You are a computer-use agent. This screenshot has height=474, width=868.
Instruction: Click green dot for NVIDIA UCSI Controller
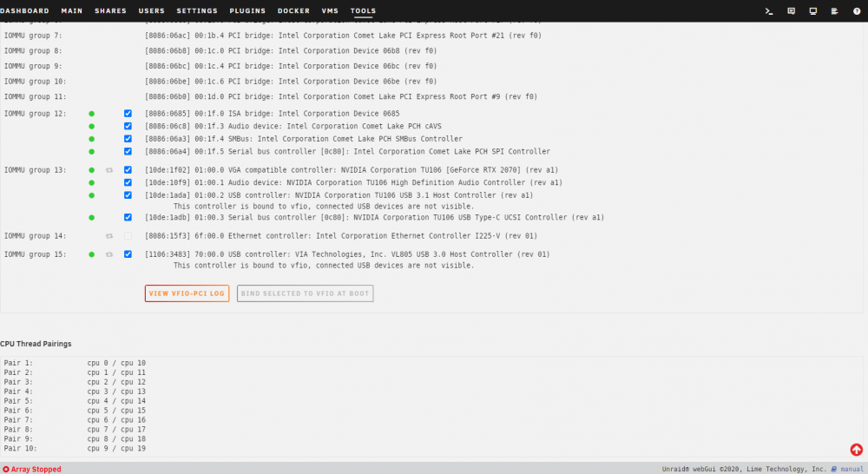point(92,218)
